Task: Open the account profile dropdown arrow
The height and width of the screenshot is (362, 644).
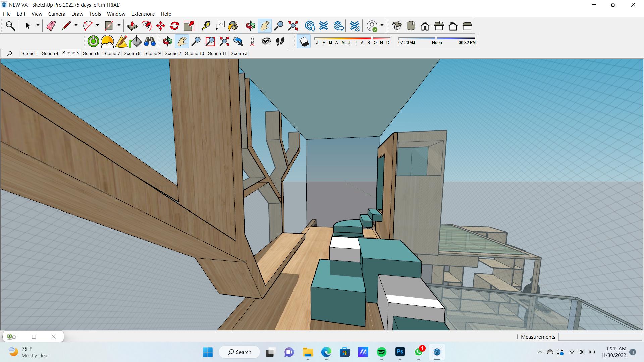Action: pyautogui.click(x=382, y=25)
